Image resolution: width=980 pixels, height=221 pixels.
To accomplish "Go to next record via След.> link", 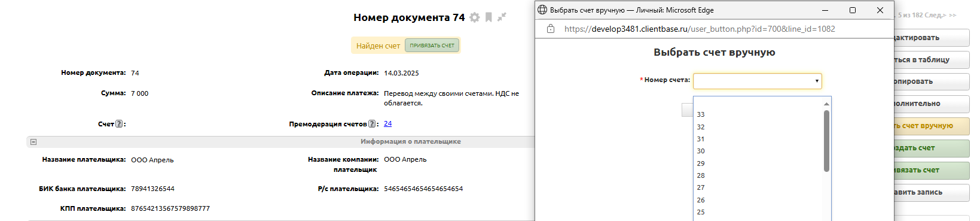I will pyautogui.click(x=936, y=15).
